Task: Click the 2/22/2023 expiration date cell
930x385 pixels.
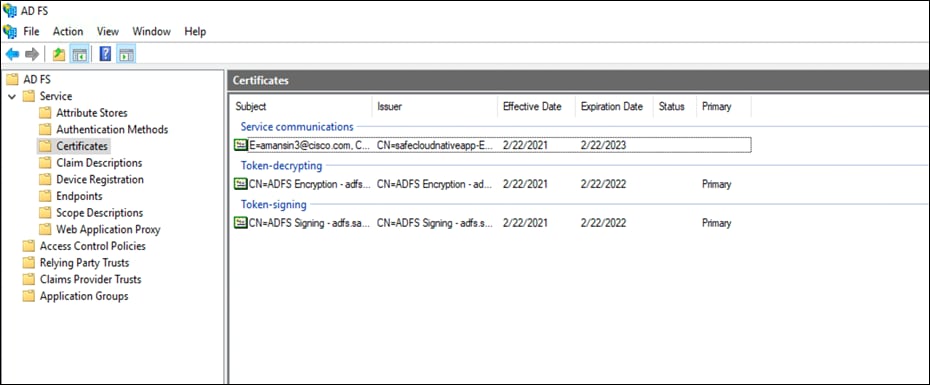Action: pos(603,145)
